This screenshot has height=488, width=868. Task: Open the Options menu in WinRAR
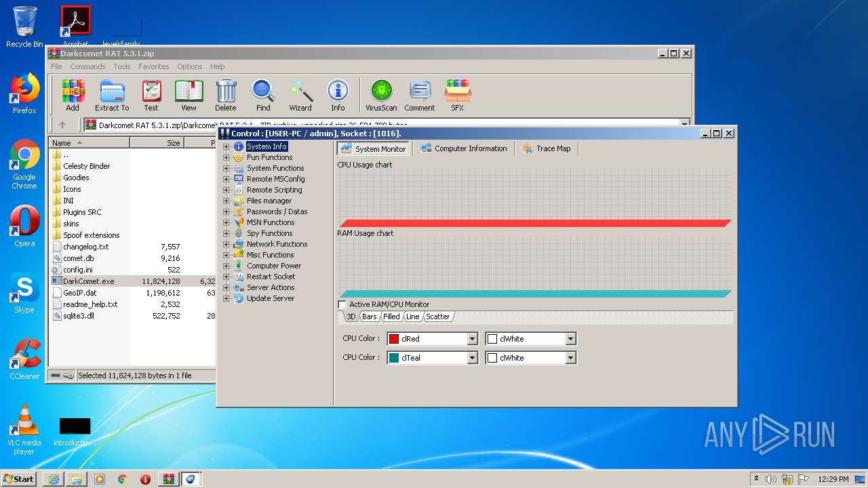(190, 66)
